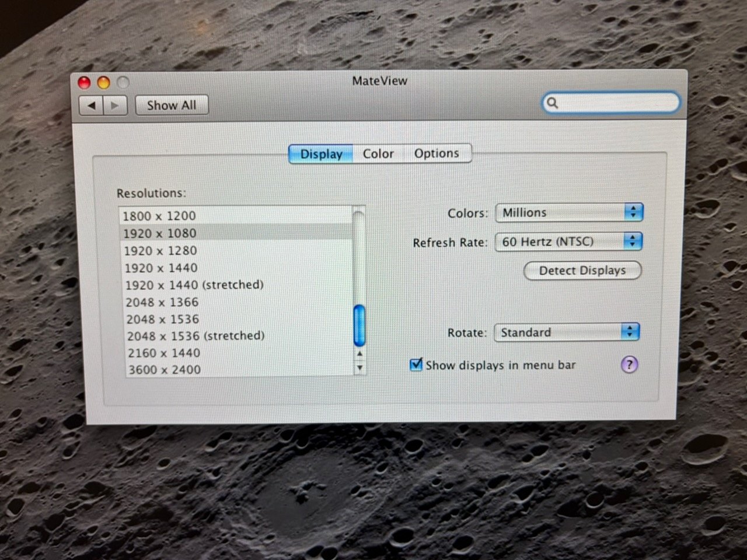This screenshot has height=560, width=747.
Task: Minimize the MateView window
Action: pos(103,83)
